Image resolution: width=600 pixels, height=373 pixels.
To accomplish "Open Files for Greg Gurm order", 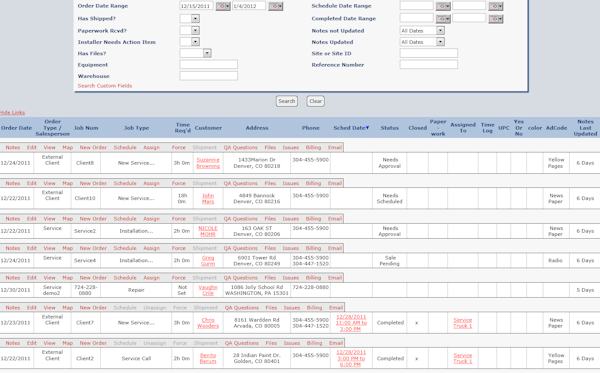I will tap(270, 248).
